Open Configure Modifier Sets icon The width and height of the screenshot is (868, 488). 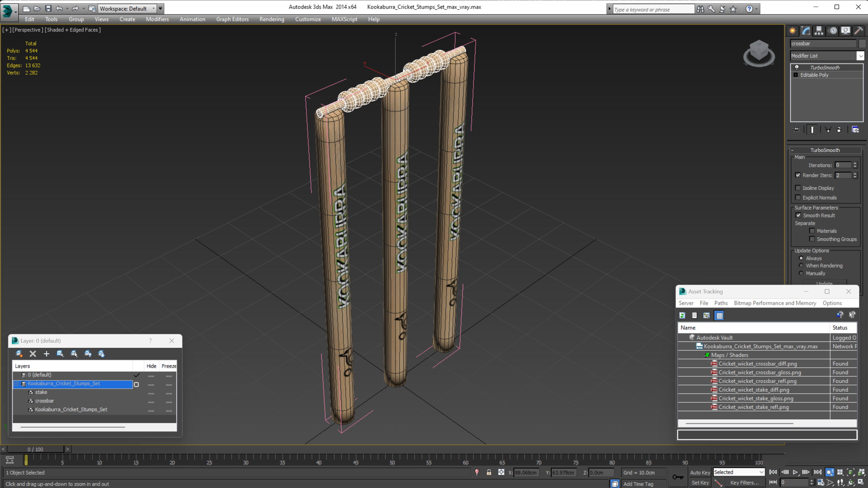click(x=855, y=130)
